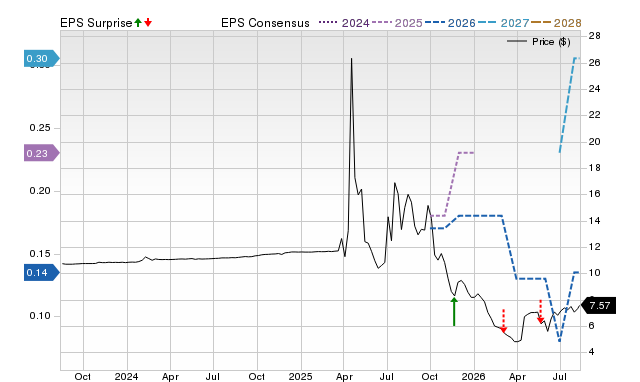Click the 2026 x-axis year label
This screenshot has height=382, width=640.
tap(473, 376)
